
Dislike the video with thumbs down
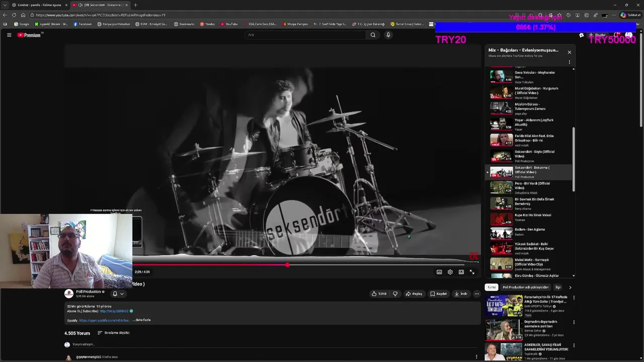(395, 294)
